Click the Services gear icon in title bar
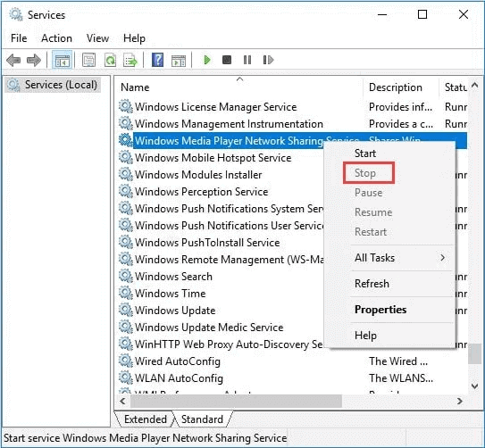This screenshot has height=448, width=485. (x=15, y=14)
